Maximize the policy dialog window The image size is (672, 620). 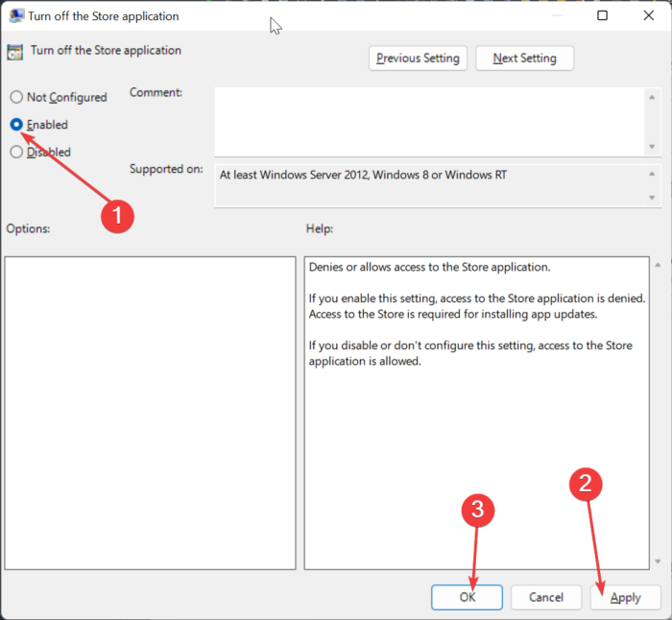click(602, 16)
